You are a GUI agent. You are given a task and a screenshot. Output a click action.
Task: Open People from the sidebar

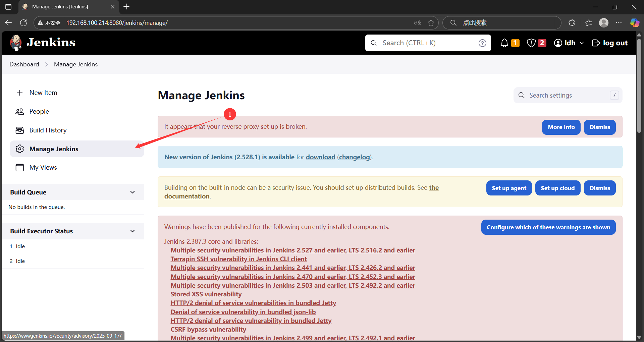coord(77,112)
